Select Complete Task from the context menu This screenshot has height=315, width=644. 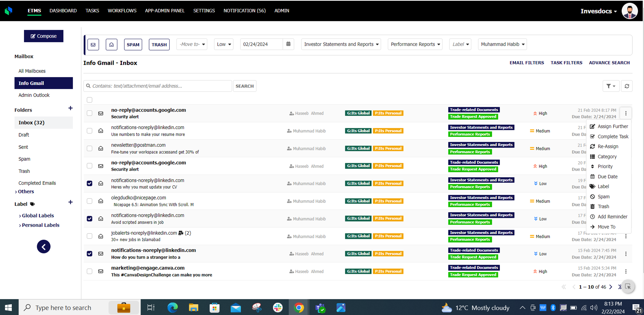(x=609, y=137)
